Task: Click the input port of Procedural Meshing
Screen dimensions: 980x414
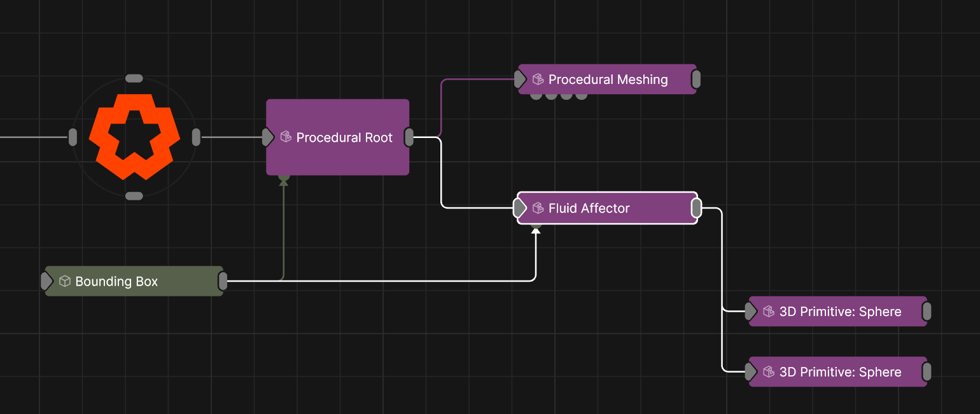Action: (x=520, y=79)
